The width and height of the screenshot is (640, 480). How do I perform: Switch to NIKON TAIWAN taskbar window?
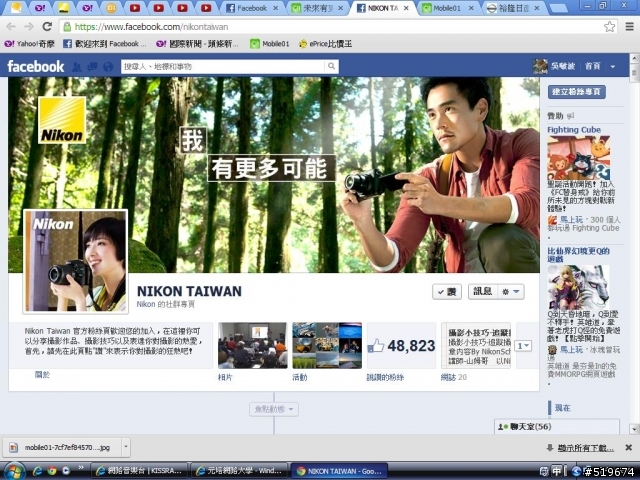coord(339,471)
